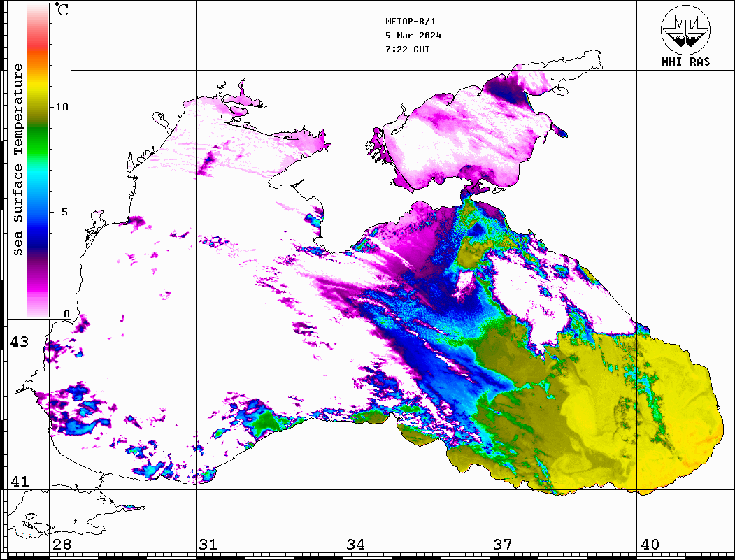The height and width of the screenshot is (560, 735).
Task: Click the temperature color scale bar
Action: [38, 160]
